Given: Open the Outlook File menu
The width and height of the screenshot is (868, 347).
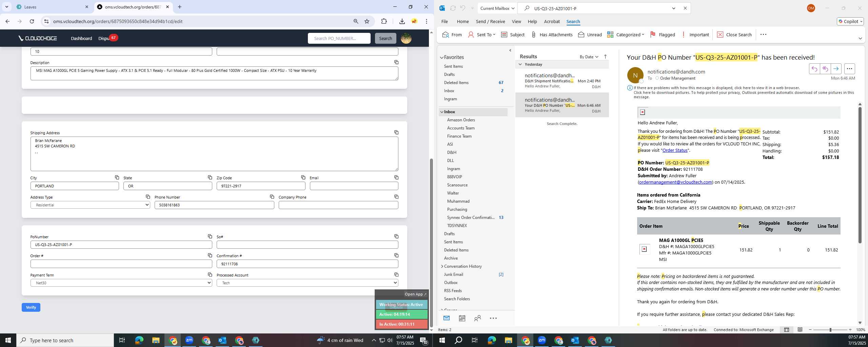Looking at the screenshot, I should [444, 21].
